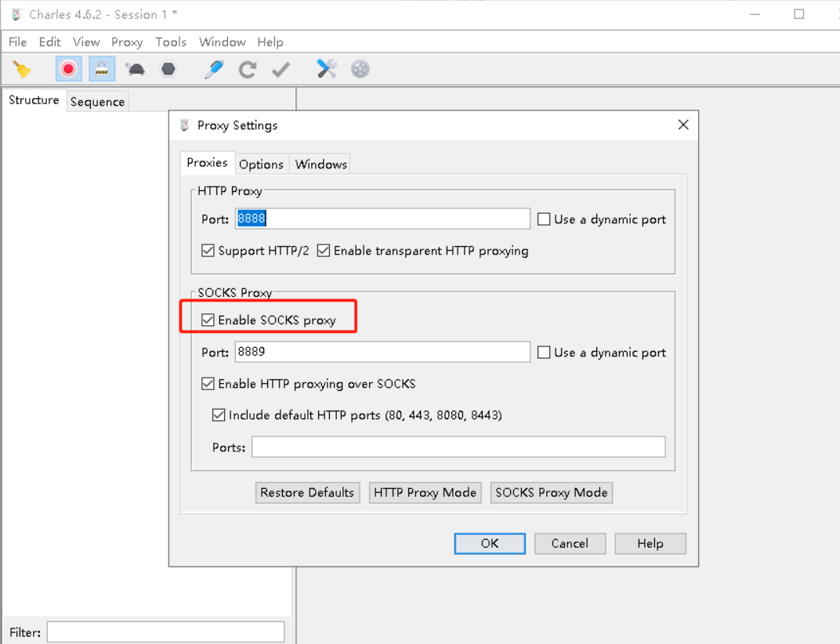840x644 pixels.
Task: Select the Proxies tab
Action: pyautogui.click(x=208, y=163)
